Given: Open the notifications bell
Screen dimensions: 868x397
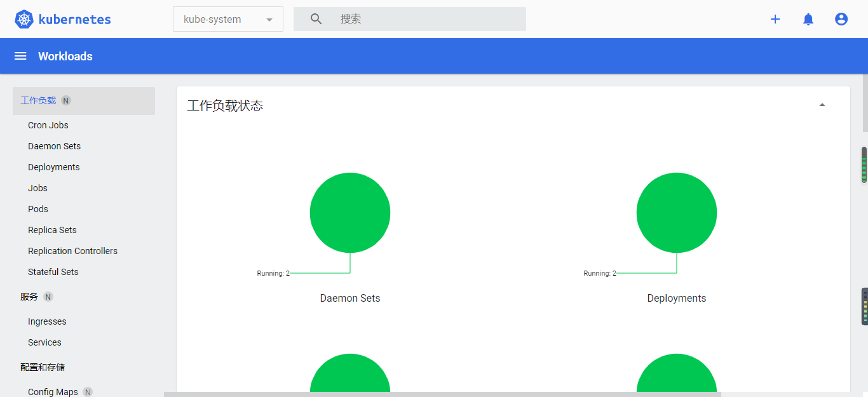Looking at the screenshot, I should (x=808, y=19).
